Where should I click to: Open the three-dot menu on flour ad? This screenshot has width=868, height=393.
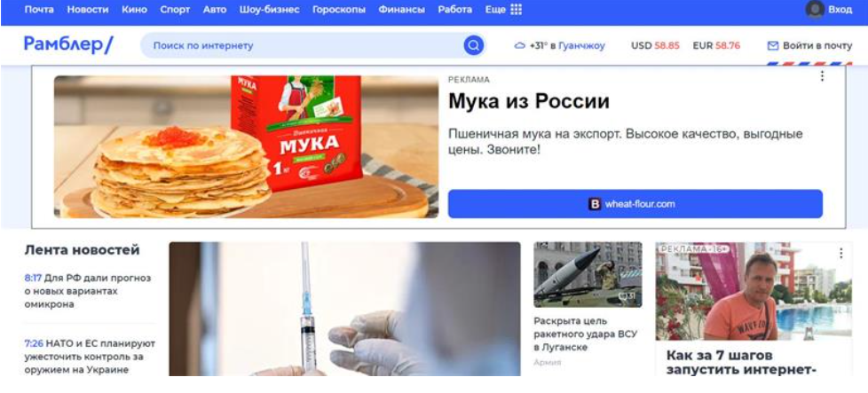tap(822, 76)
